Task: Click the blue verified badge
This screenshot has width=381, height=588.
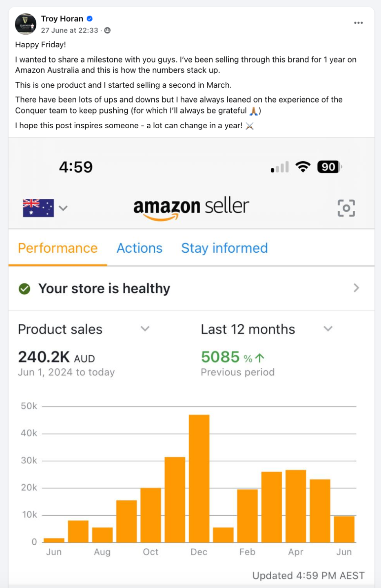Action: point(90,18)
